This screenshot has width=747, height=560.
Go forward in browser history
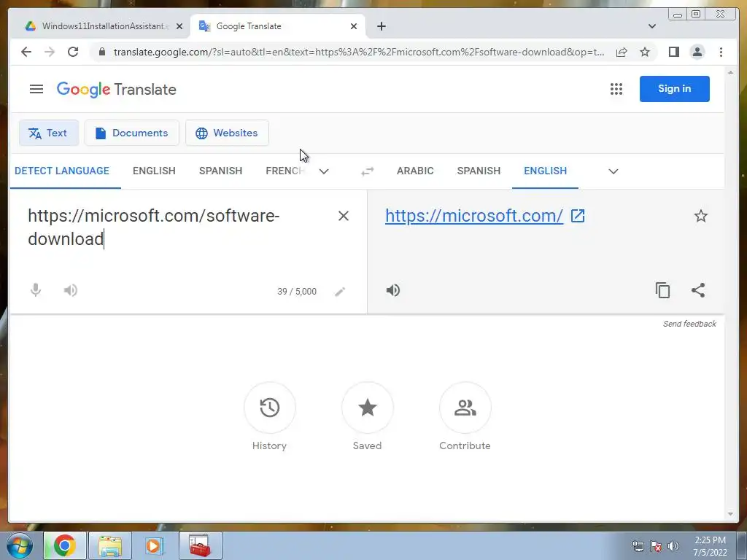[x=50, y=52]
